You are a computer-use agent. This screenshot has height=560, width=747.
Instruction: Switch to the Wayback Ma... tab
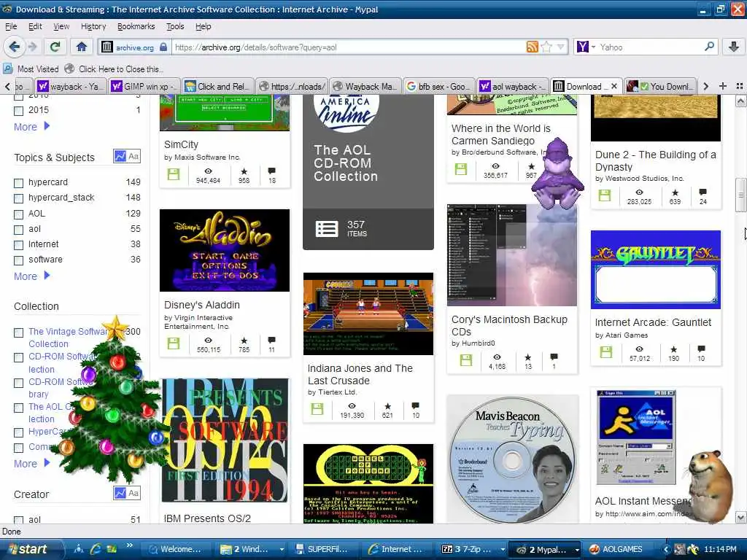365,86
